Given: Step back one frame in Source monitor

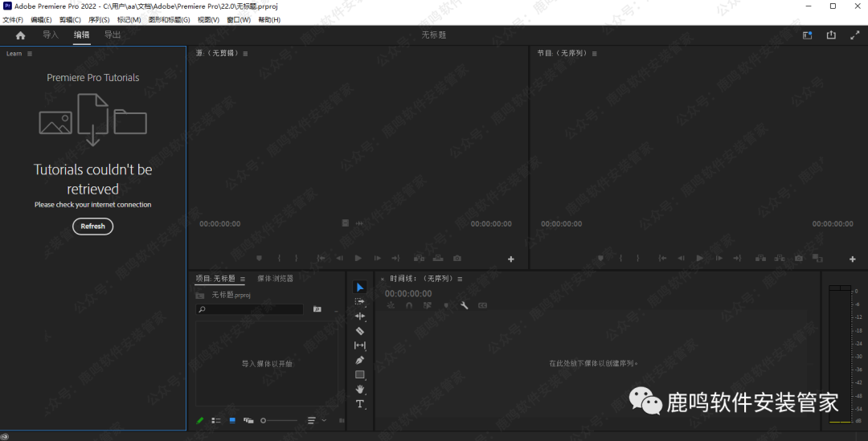Looking at the screenshot, I should click(339, 259).
